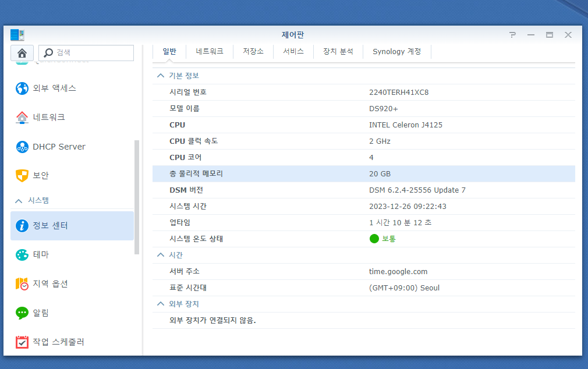
Task: Click the 검색 search input field
Action: pos(86,53)
